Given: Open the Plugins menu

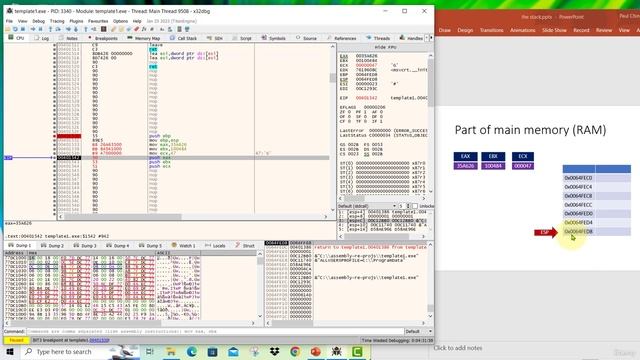Looking at the screenshot, I should click(x=76, y=21).
